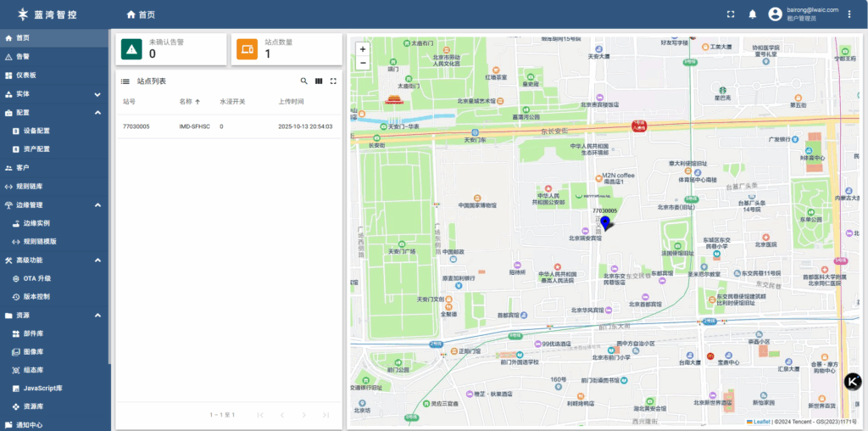Zoom in the map with plus button

[x=363, y=49]
